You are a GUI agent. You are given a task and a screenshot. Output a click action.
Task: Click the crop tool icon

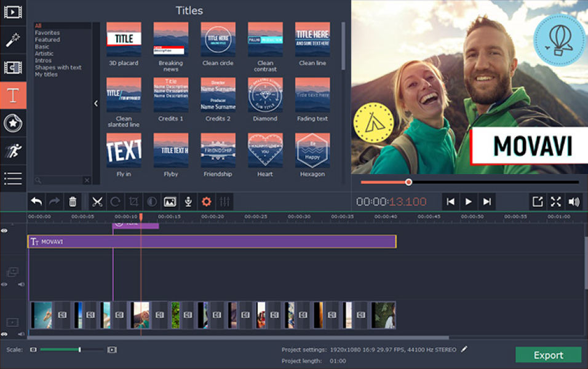point(133,202)
